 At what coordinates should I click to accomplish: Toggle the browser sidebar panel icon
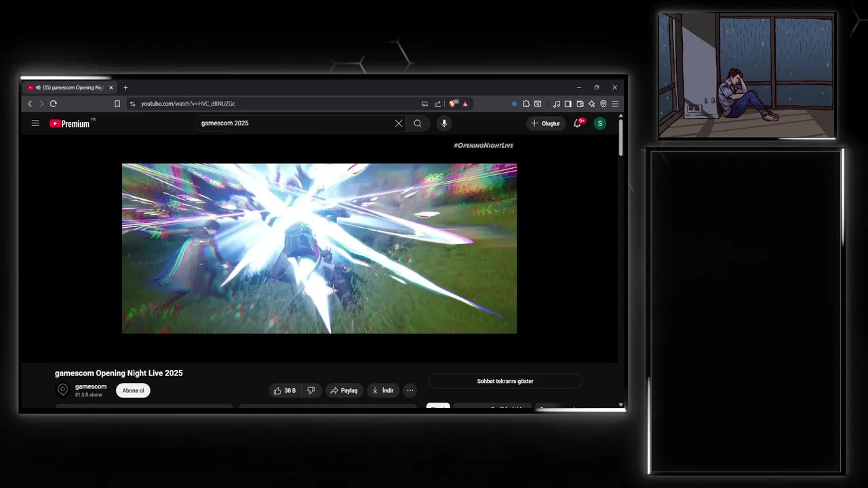(x=568, y=104)
